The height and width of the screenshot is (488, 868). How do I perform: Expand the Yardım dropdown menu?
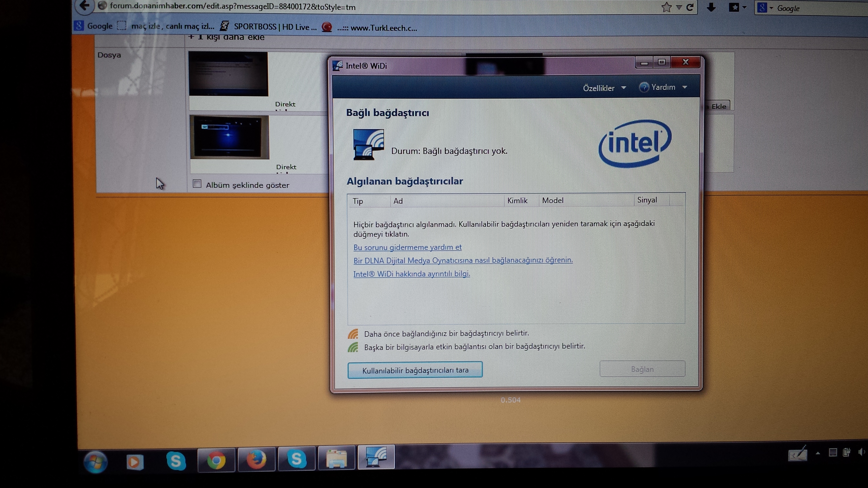point(663,87)
